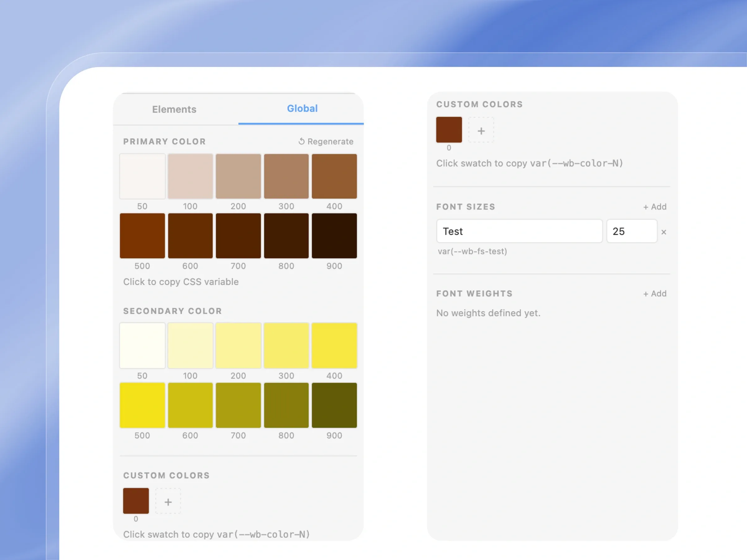Copy secondary color 200 swatch
Viewport: 747px width, 560px height.
tap(238, 346)
